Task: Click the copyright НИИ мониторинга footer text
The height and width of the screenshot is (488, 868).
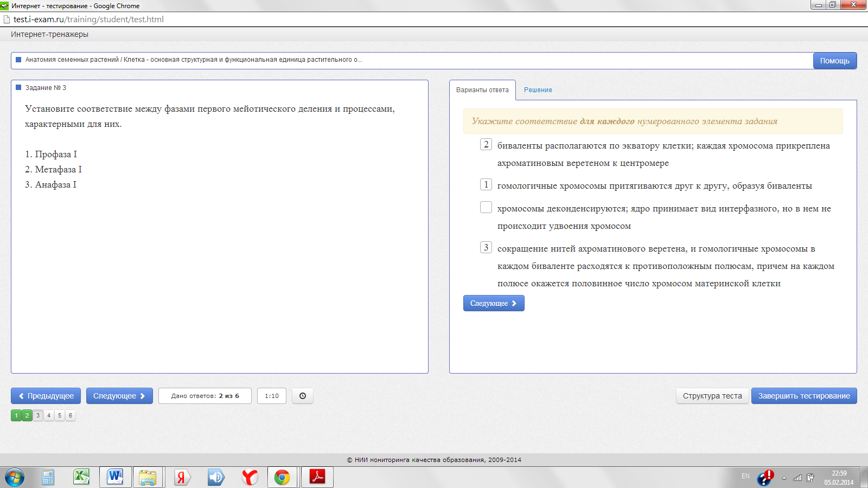Action: click(x=434, y=460)
